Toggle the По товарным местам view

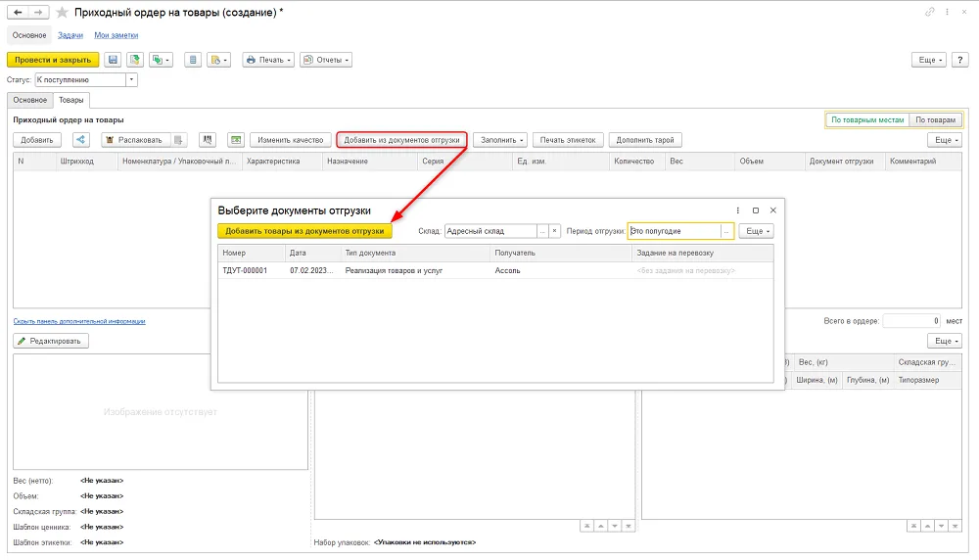tap(867, 119)
